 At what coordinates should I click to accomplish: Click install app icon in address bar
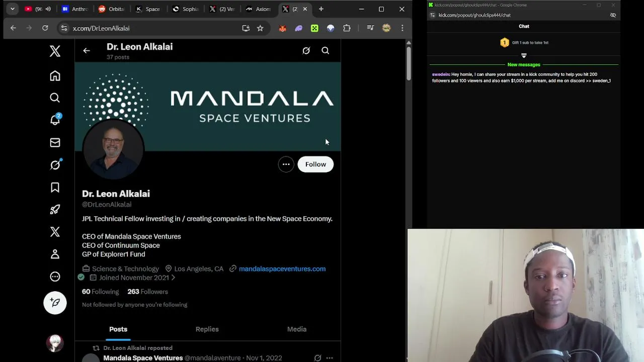click(246, 28)
